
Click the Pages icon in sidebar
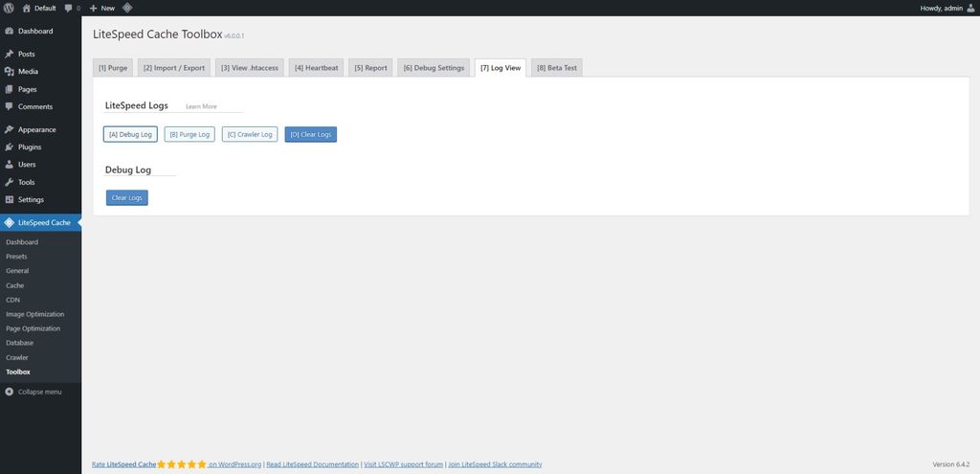coord(9,89)
